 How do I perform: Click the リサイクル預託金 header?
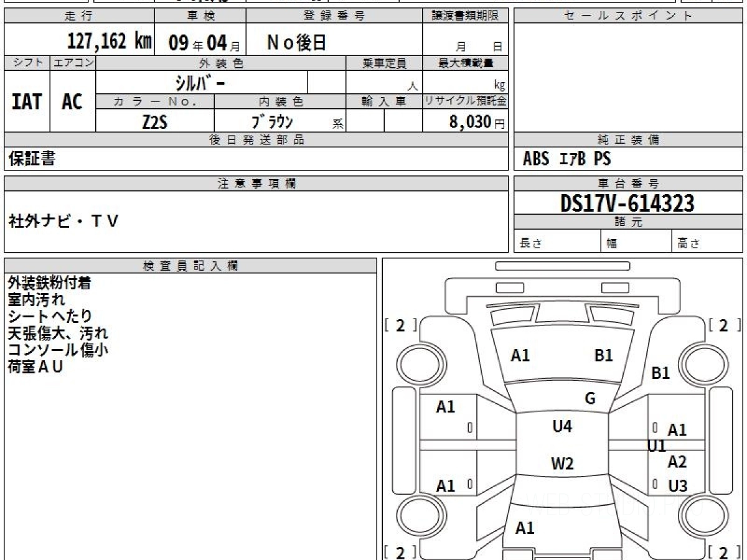tap(466, 101)
